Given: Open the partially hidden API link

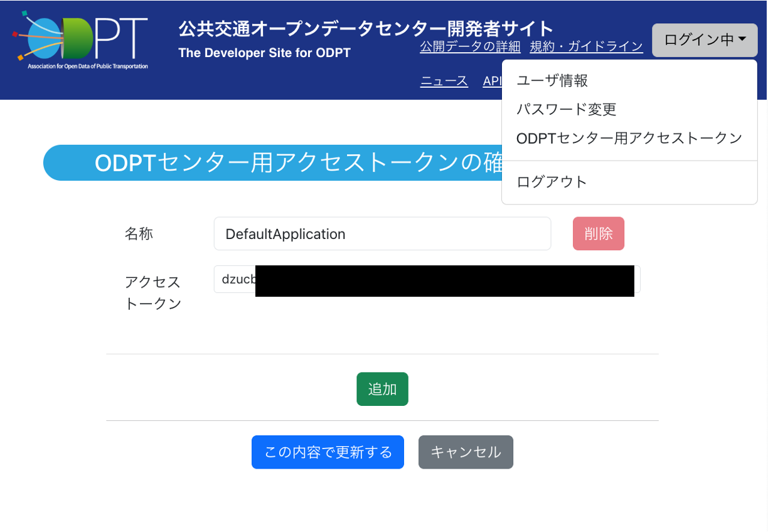Looking at the screenshot, I should coord(493,81).
